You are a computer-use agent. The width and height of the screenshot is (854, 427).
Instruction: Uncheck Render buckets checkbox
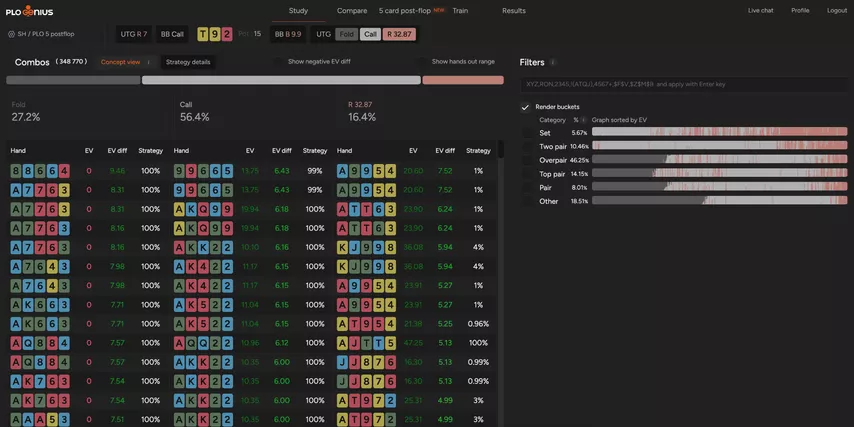[x=526, y=107]
